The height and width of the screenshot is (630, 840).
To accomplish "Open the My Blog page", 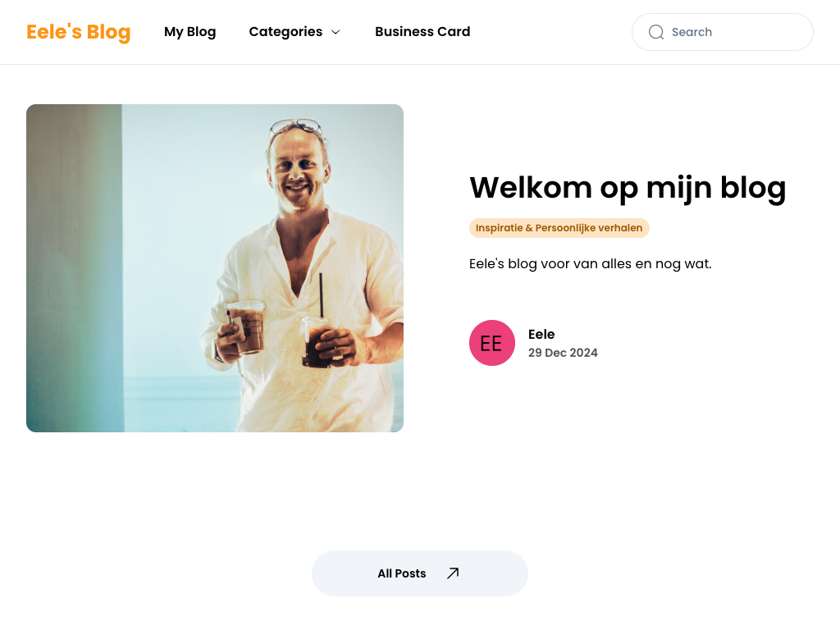I will tap(189, 32).
